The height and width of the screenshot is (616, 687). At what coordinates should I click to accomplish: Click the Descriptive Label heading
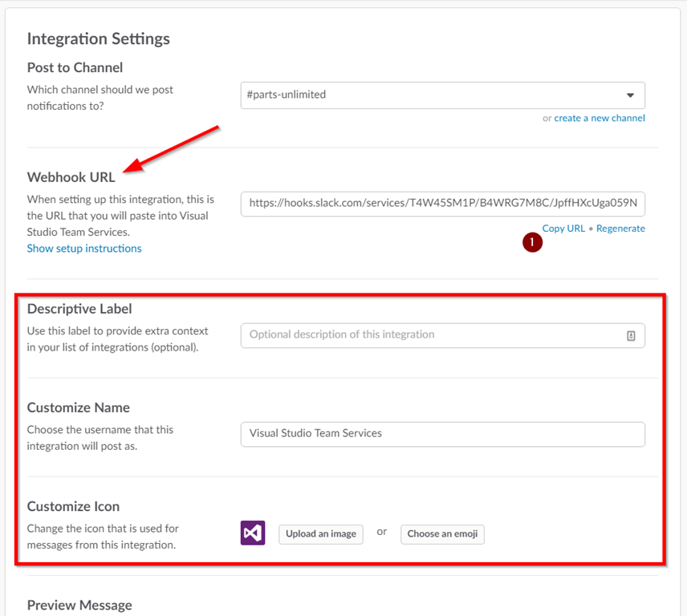pyautogui.click(x=79, y=309)
